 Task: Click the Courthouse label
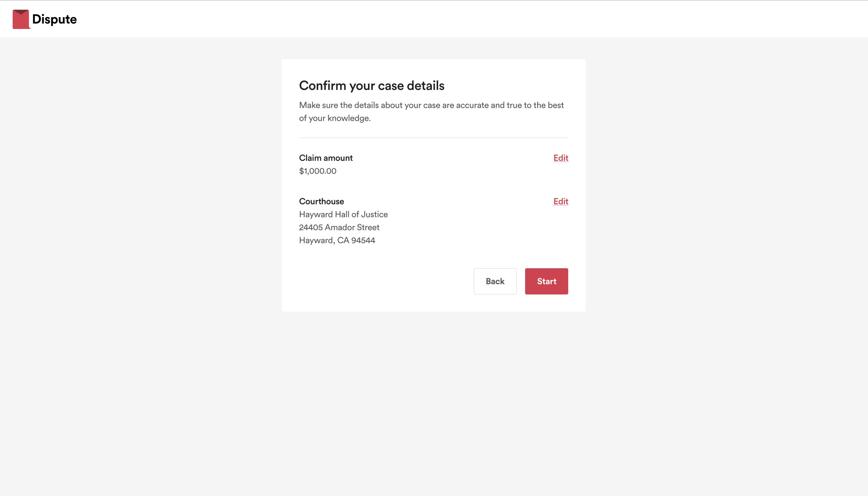coord(322,201)
